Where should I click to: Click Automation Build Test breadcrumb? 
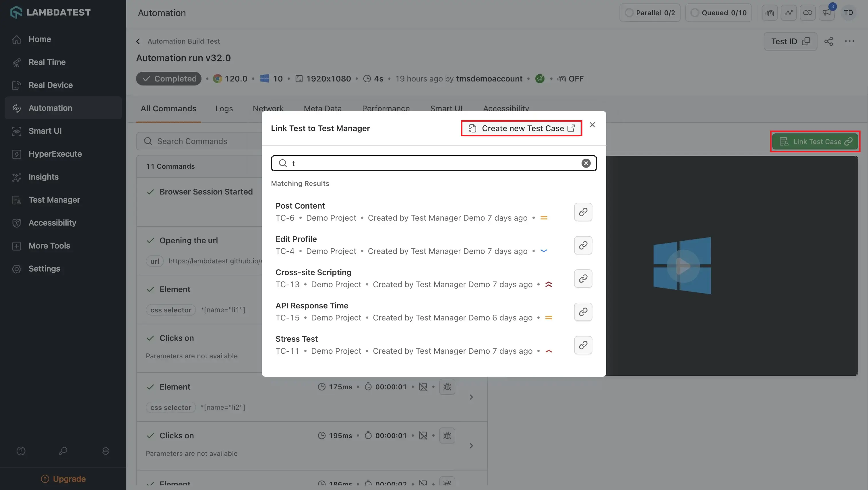click(184, 41)
